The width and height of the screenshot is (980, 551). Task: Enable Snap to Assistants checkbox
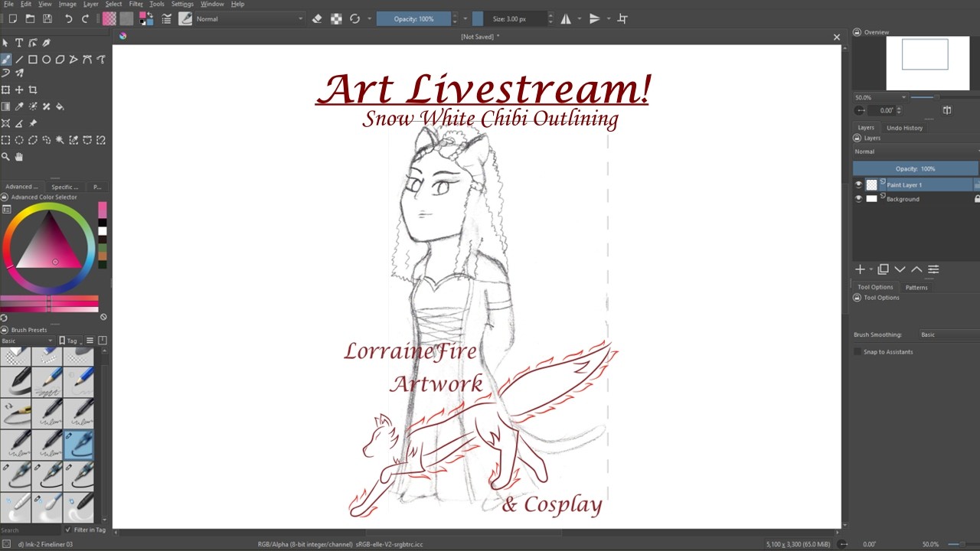[857, 352]
